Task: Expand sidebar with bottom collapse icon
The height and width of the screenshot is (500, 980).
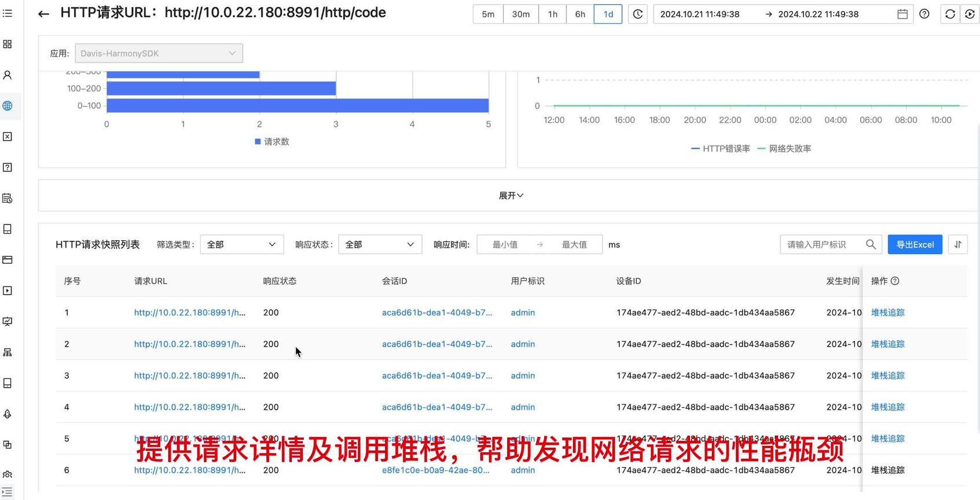Action: [x=8, y=492]
